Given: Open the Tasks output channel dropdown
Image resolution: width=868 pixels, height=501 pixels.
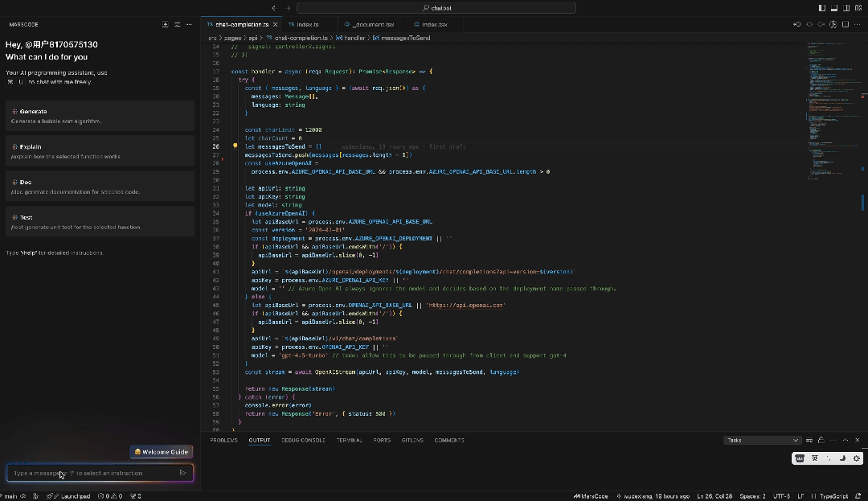Looking at the screenshot, I should 762,440.
